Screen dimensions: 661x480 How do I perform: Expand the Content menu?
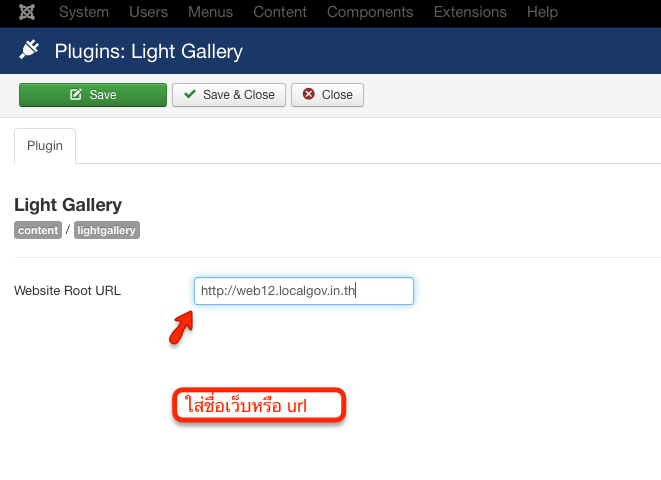point(280,12)
